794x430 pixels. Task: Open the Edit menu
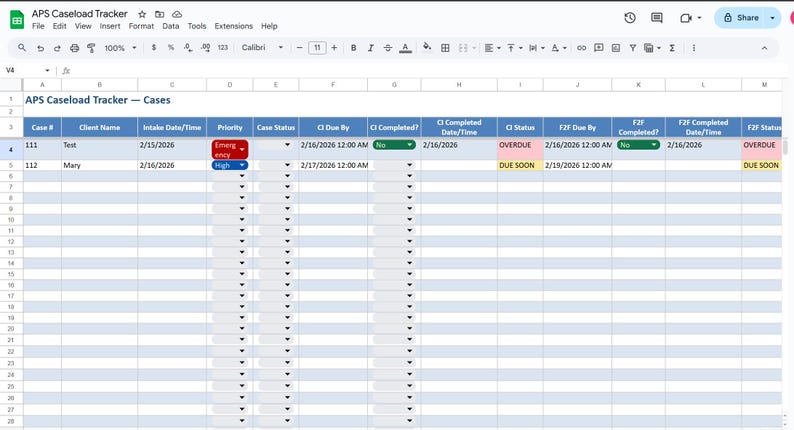(x=59, y=26)
